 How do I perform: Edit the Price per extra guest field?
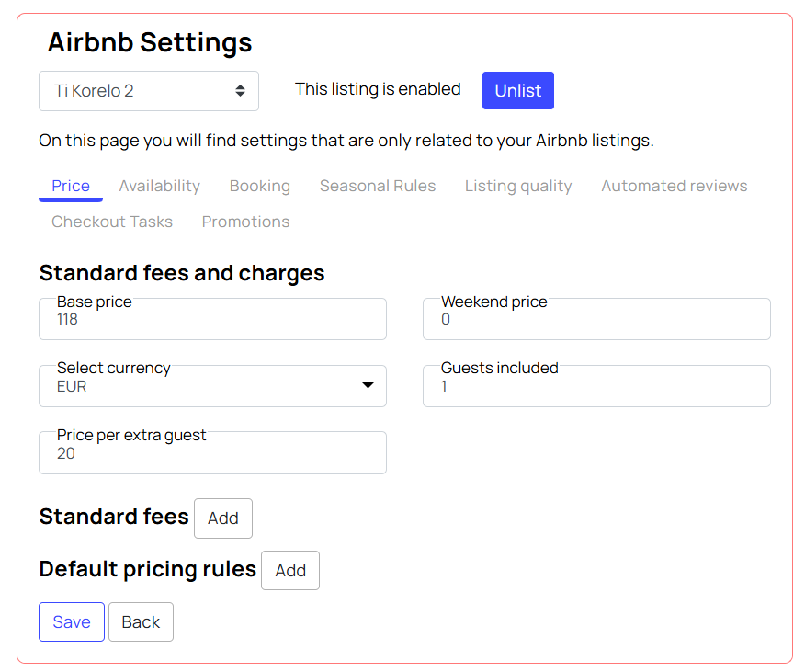(x=212, y=452)
